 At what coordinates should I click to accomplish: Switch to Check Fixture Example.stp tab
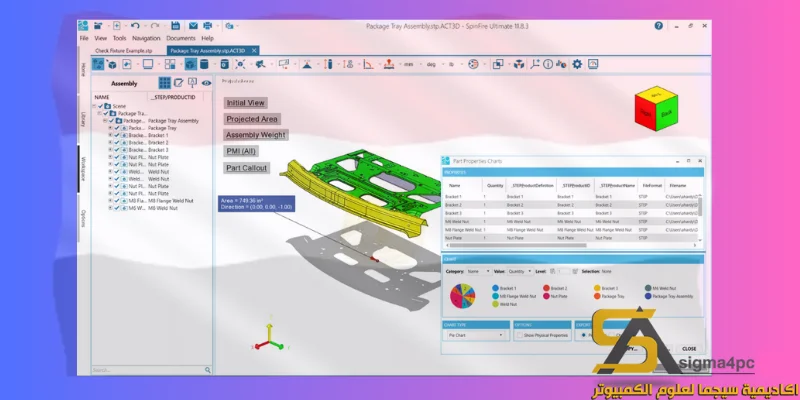123,51
